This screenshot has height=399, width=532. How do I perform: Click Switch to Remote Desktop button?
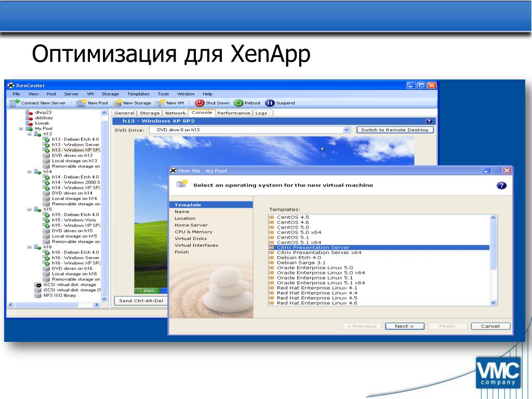coord(395,130)
